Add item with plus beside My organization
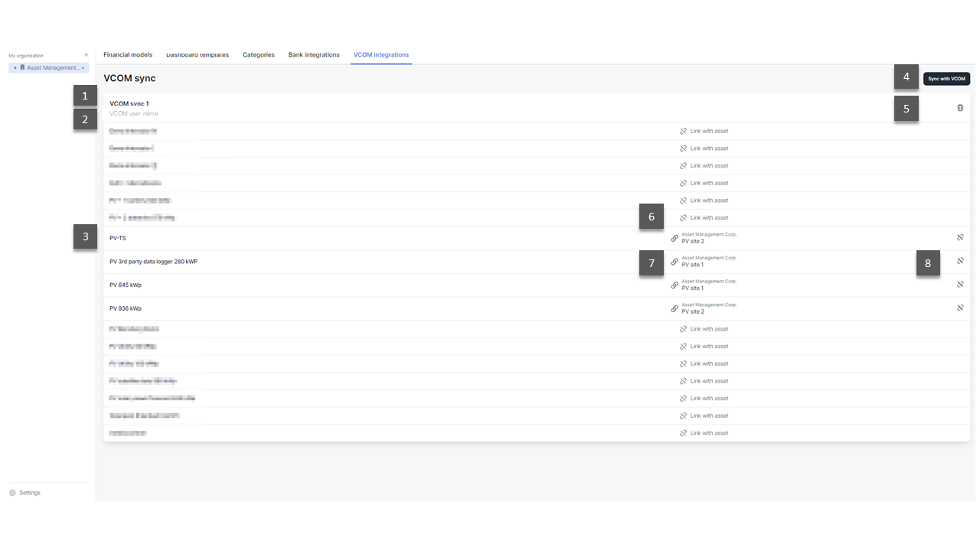Image resolution: width=980 pixels, height=551 pixels. pos(86,55)
